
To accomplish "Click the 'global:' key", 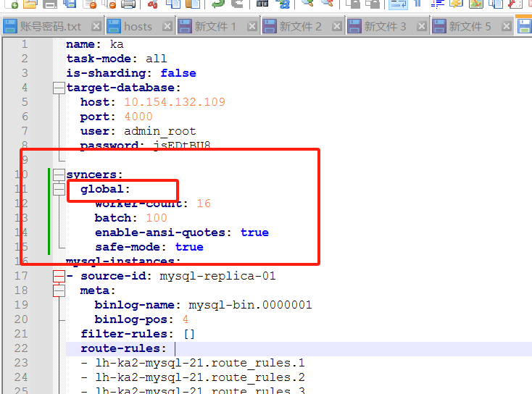I will (x=105, y=189).
